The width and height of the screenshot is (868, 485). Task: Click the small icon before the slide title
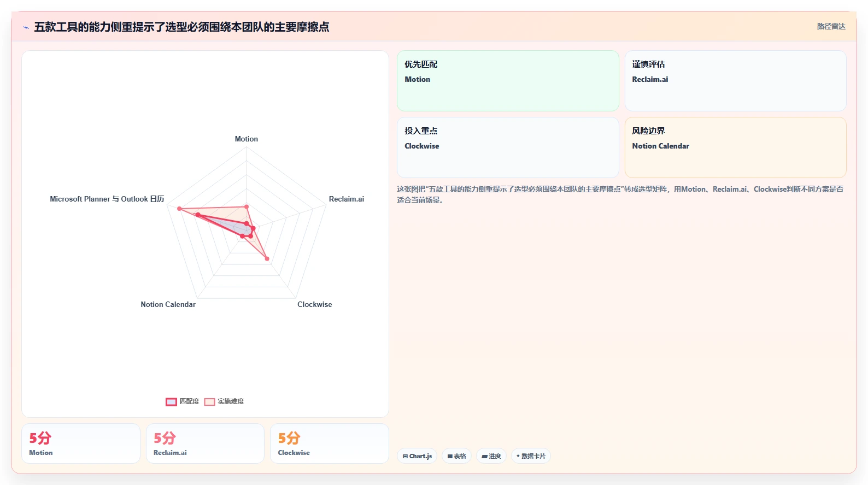click(x=26, y=27)
